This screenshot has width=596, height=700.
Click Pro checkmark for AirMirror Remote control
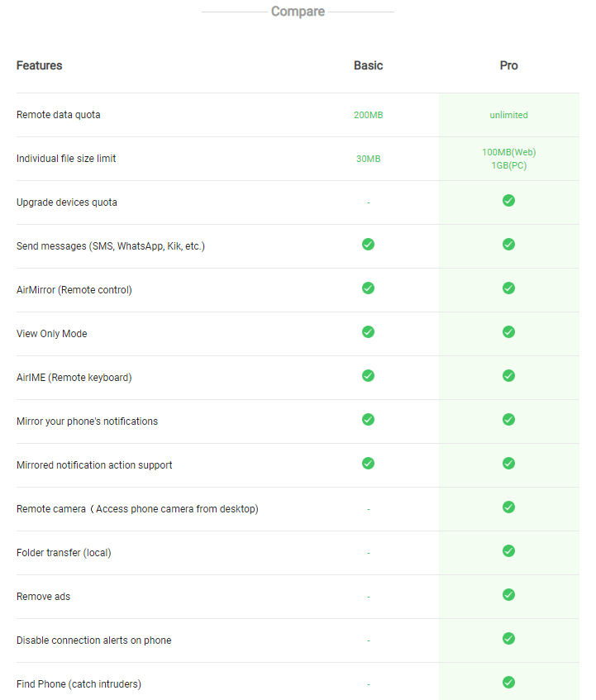[x=508, y=288]
